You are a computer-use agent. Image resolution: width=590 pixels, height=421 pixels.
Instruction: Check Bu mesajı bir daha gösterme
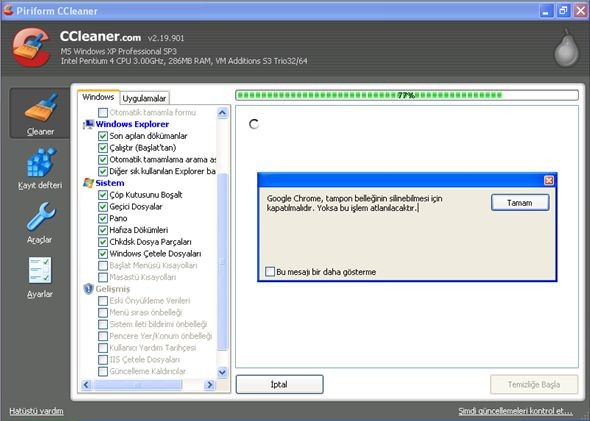[x=270, y=272]
